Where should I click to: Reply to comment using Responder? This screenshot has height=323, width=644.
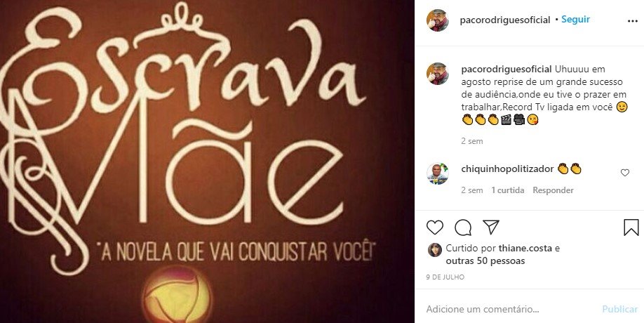click(x=553, y=190)
